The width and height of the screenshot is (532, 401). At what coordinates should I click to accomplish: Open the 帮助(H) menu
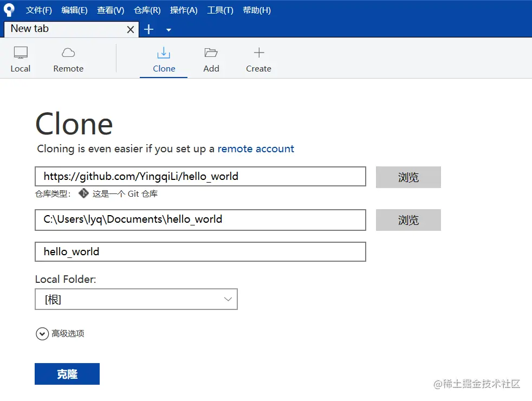257,10
